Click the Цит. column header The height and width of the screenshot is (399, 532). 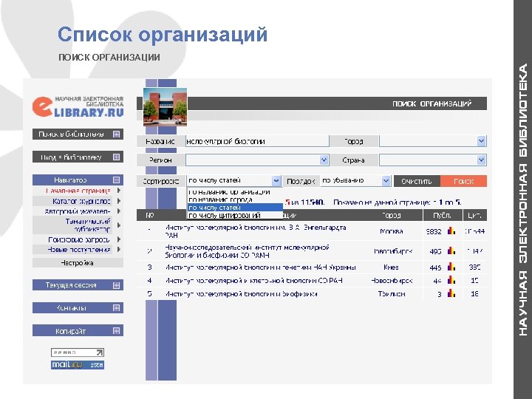474,215
